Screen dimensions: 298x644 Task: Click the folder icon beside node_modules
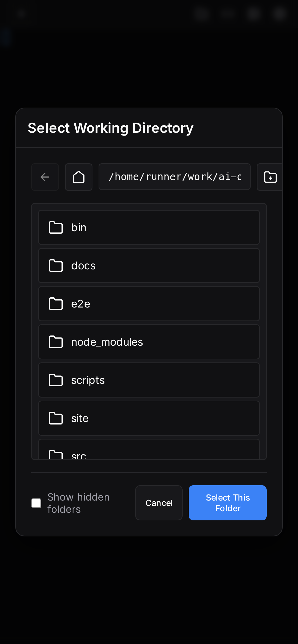tap(56, 342)
